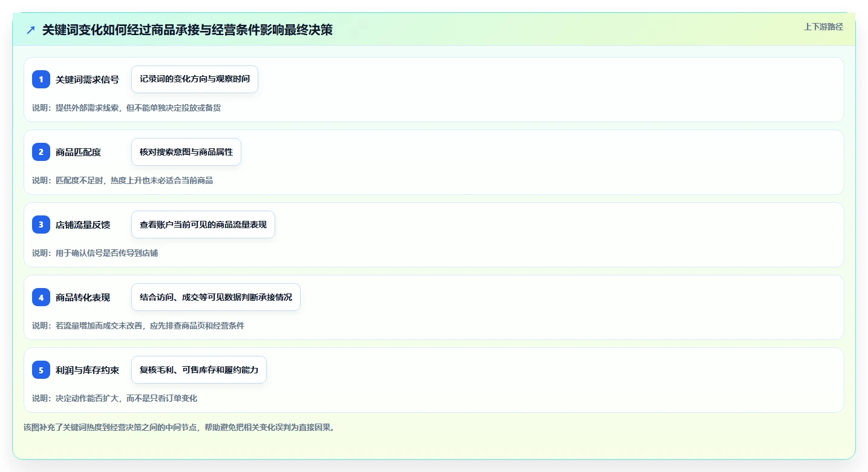Select the 商品转化表现 heading

(x=83, y=297)
